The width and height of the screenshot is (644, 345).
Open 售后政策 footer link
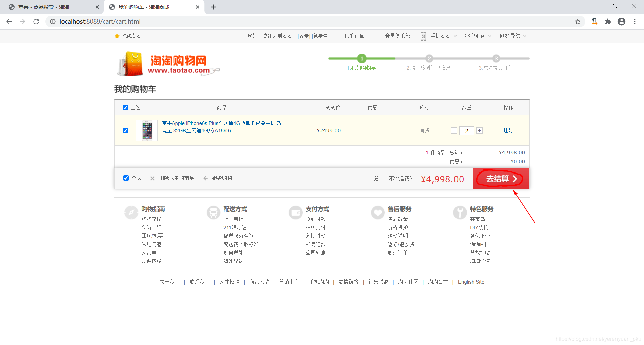(398, 219)
